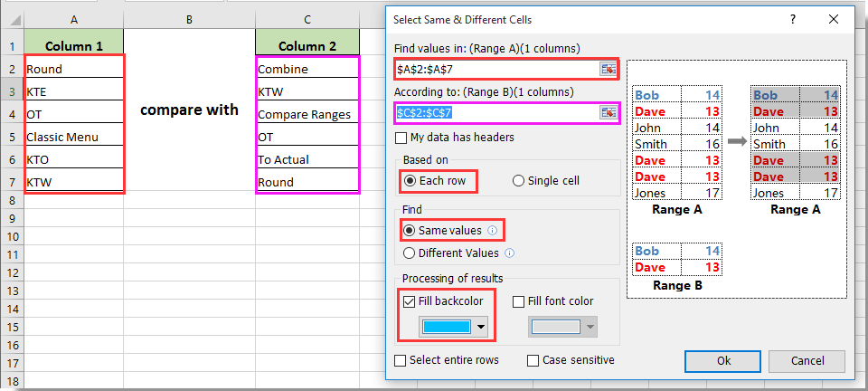Toggle the Case sensitive checkbox
The image size is (868, 391).
[533, 360]
